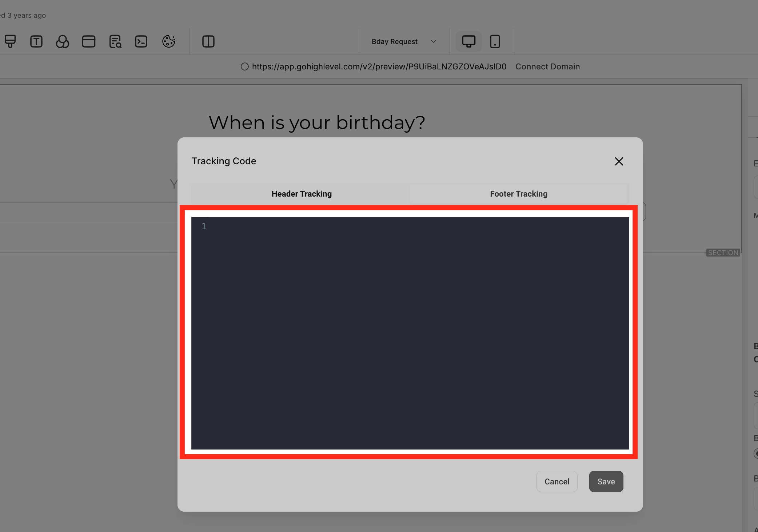Image resolution: width=758 pixels, height=532 pixels.
Task: Open the header settings icon
Action: click(88, 41)
